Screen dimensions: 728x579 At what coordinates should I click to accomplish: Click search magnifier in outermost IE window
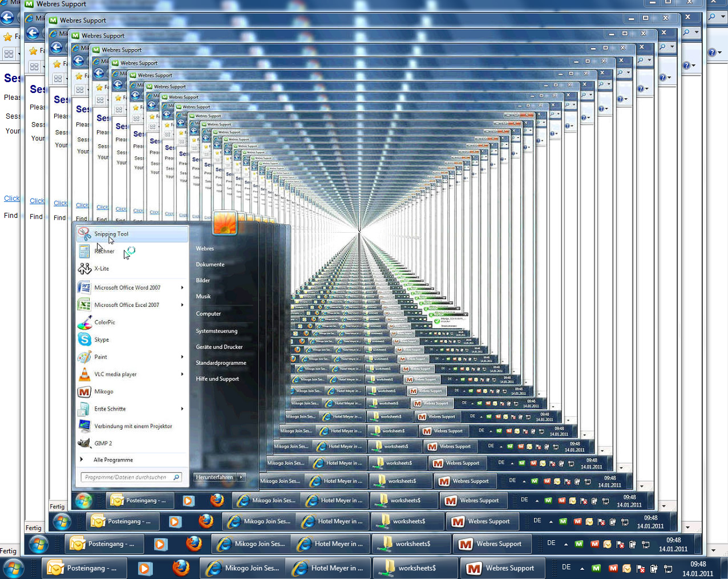tap(712, 17)
